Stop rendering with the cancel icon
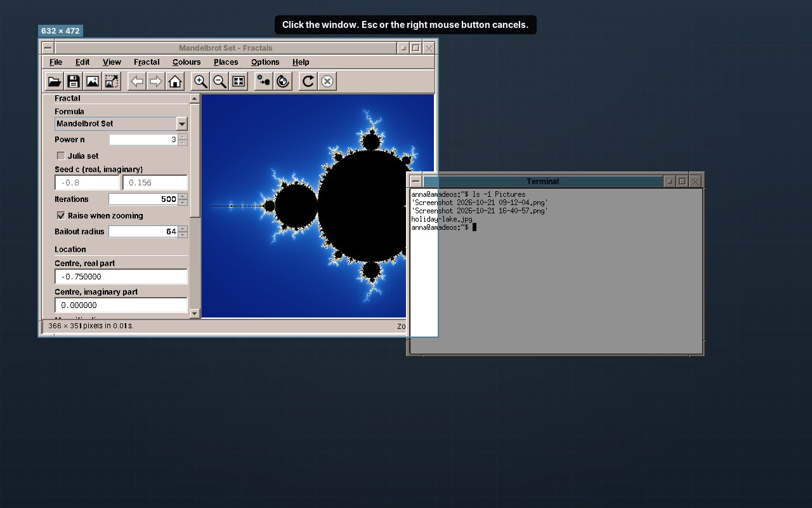This screenshot has width=812, height=508. tap(327, 81)
